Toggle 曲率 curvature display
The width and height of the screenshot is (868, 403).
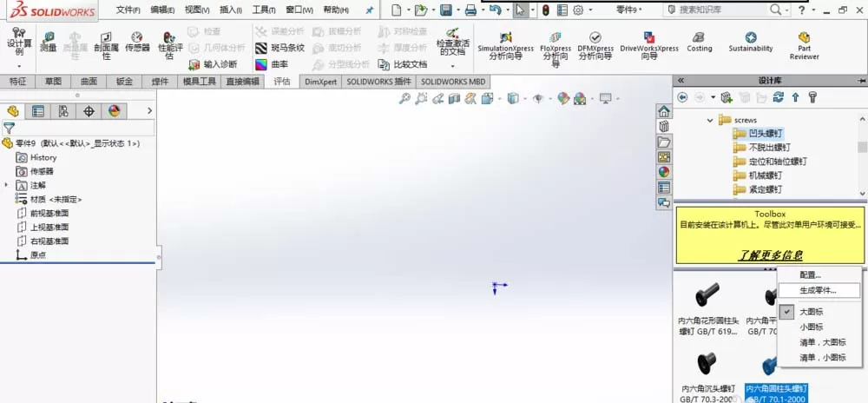pos(272,65)
